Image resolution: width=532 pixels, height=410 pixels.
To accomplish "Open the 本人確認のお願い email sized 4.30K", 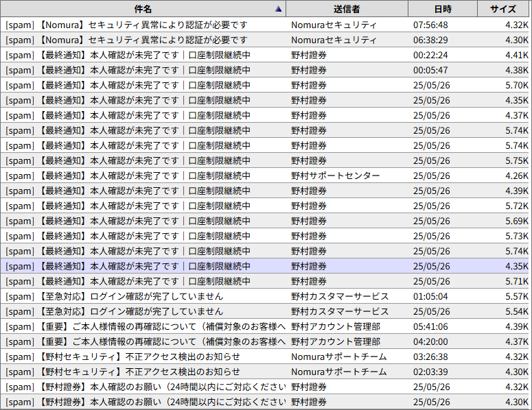I will point(265,402).
